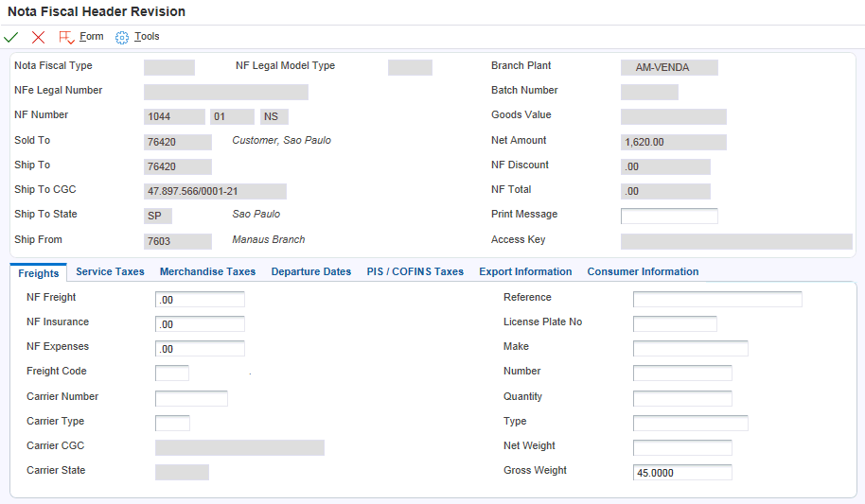View the Consumer Information tab
Viewport: 865px width, 504px height.
(x=643, y=271)
